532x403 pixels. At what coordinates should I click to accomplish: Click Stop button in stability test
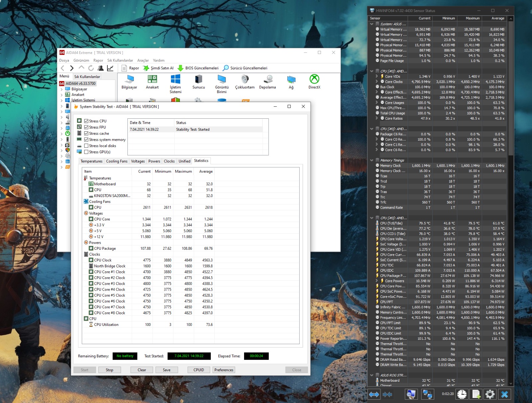coord(109,370)
